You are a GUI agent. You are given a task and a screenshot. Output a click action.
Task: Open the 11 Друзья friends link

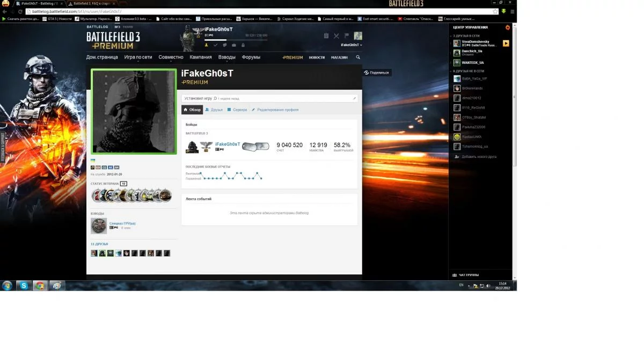coord(99,244)
